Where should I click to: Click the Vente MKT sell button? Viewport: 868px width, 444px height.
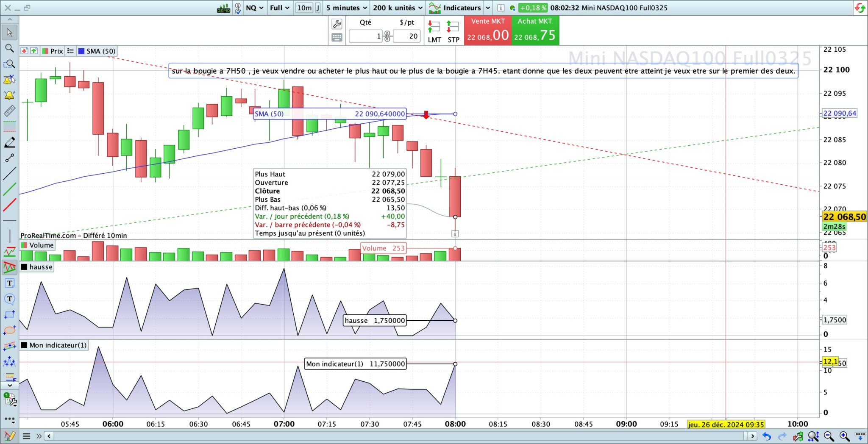488,30
